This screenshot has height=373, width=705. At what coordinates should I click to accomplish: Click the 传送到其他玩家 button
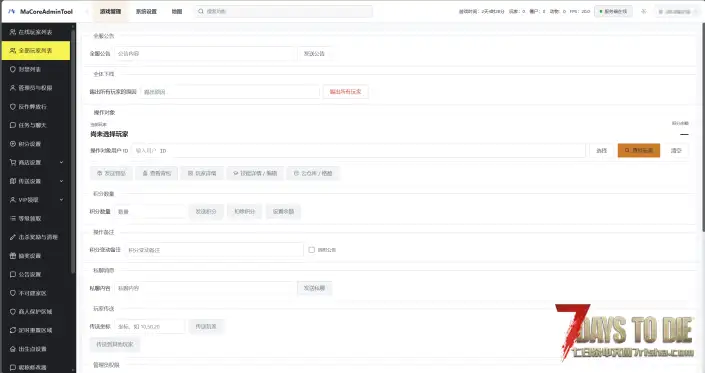(x=115, y=344)
